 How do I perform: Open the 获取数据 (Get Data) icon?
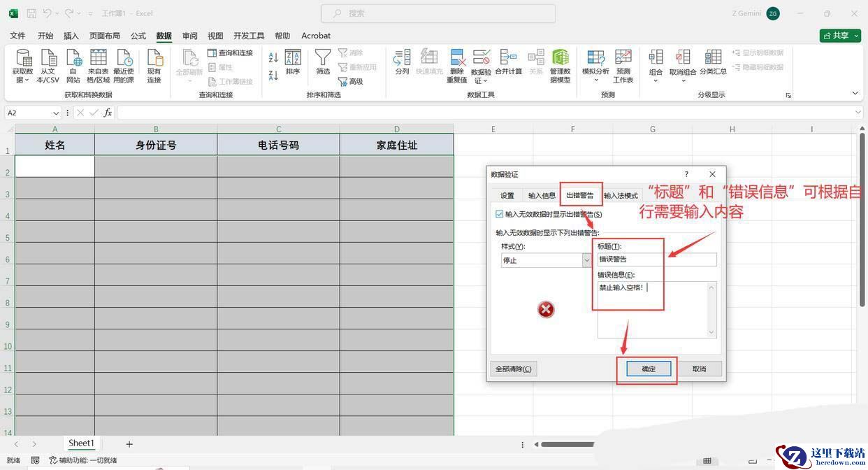pyautogui.click(x=22, y=66)
